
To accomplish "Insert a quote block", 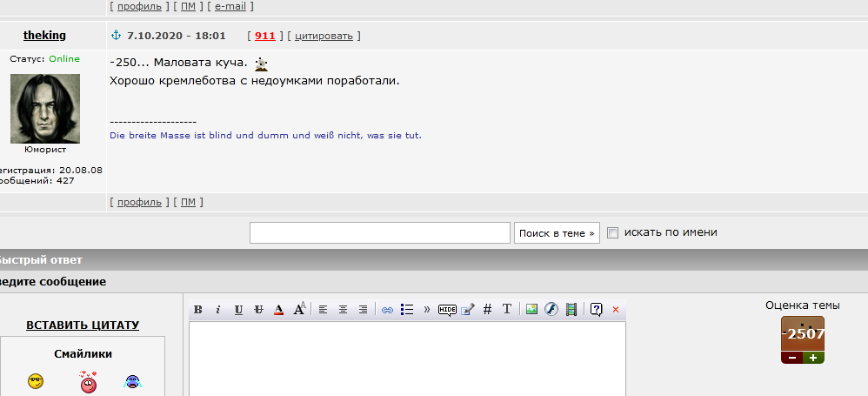I will pyautogui.click(x=427, y=310).
